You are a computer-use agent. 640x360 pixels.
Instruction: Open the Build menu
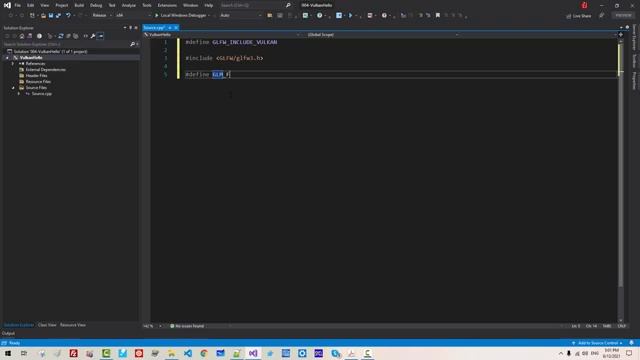point(79,5)
